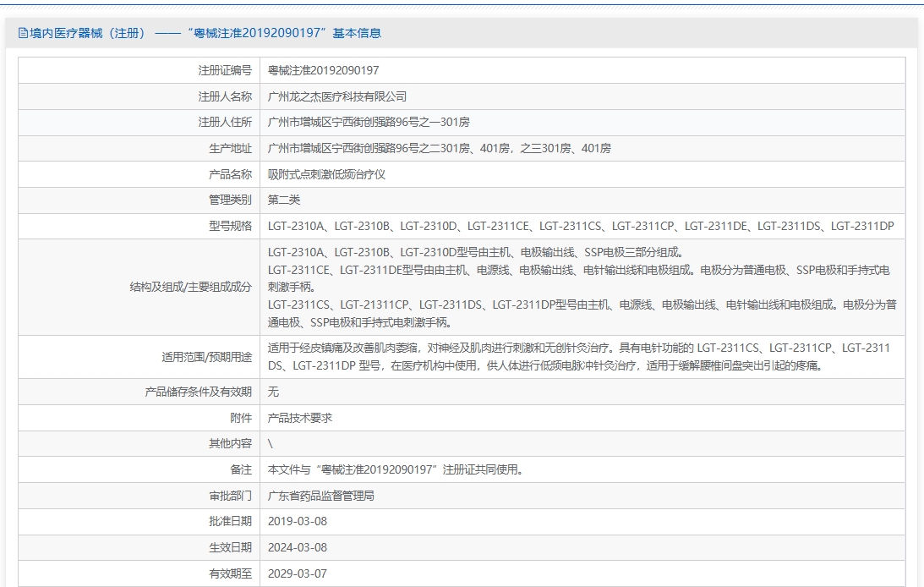Click the 产品名称 label
This screenshot has width=924, height=587.
click(x=230, y=174)
